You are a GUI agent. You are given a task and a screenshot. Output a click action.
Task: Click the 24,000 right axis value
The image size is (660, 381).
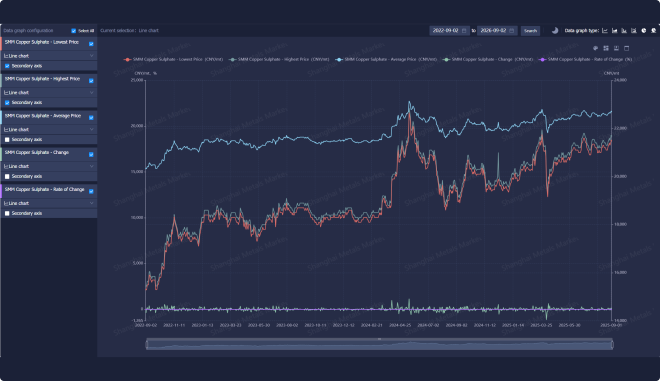click(620, 80)
